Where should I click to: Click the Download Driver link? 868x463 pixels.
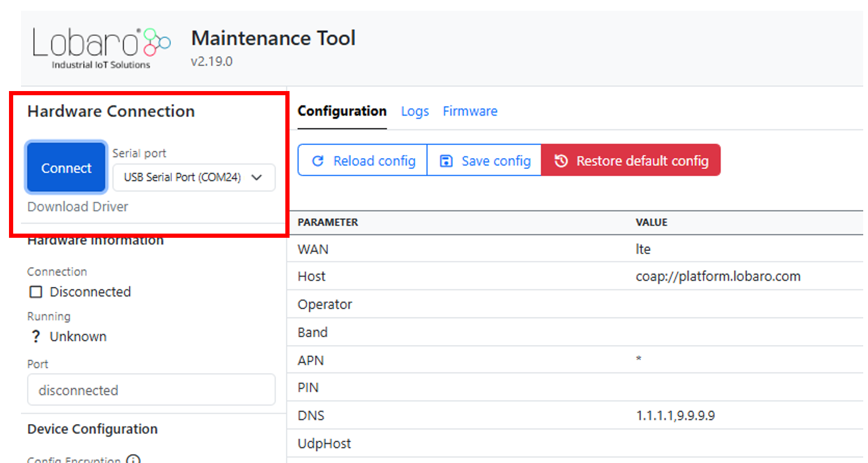tap(78, 207)
